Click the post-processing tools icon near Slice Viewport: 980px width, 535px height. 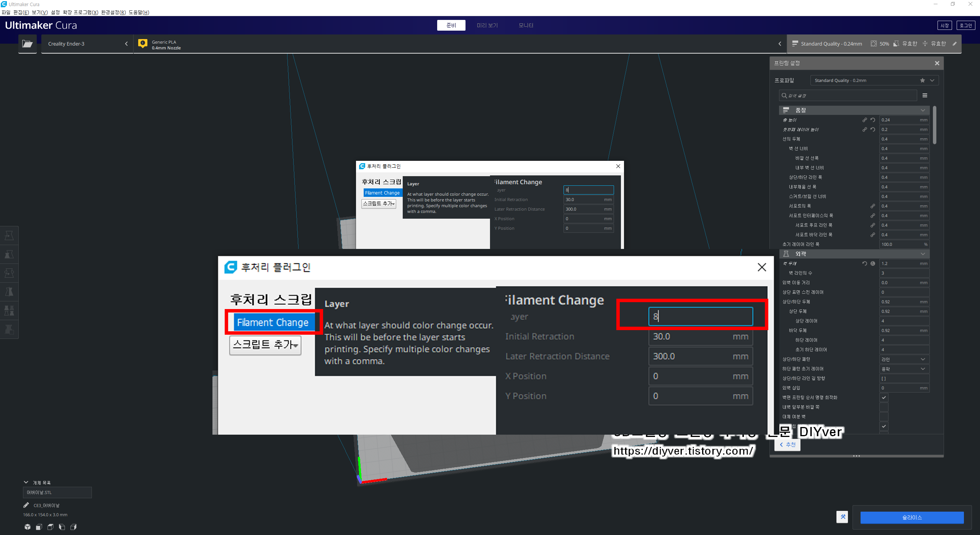click(843, 517)
